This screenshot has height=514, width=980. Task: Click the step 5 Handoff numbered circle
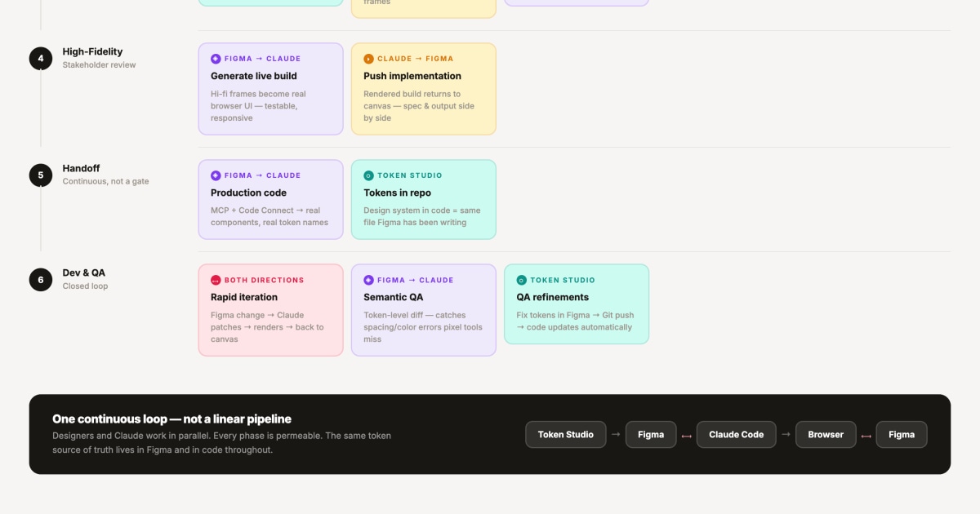coord(40,175)
